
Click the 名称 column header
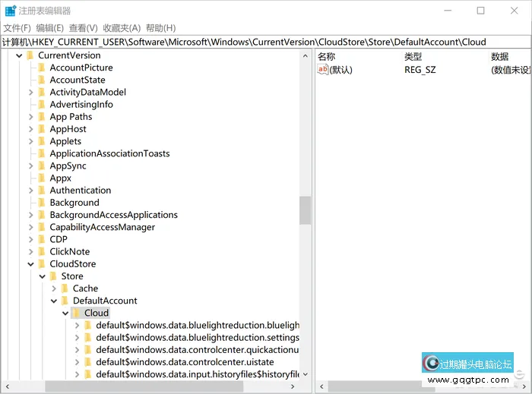[x=327, y=56]
